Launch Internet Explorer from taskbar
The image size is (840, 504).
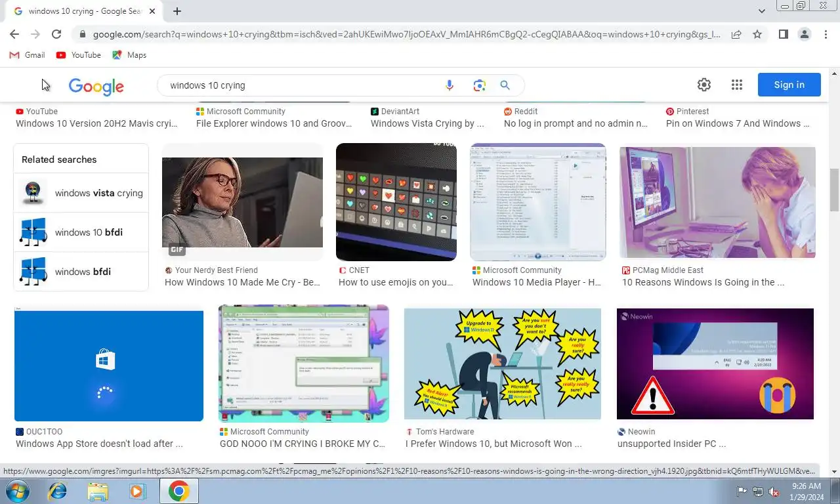58,491
